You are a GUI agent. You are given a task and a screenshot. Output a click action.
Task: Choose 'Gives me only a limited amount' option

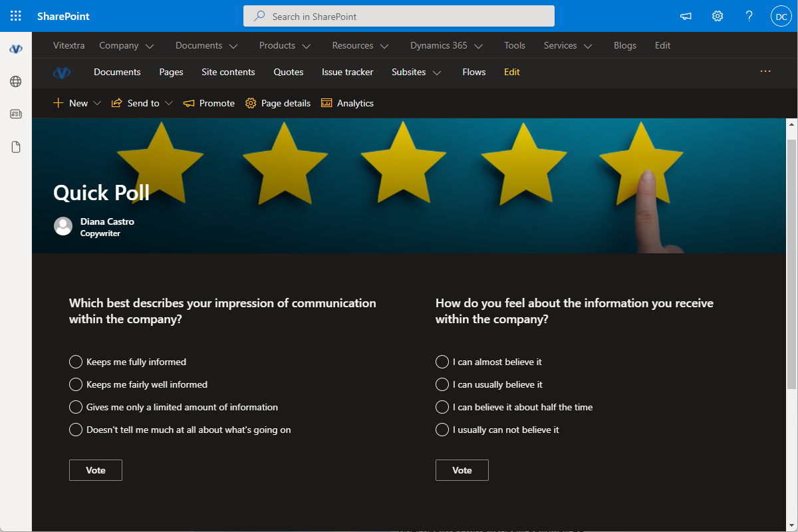(x=76, y=407)
